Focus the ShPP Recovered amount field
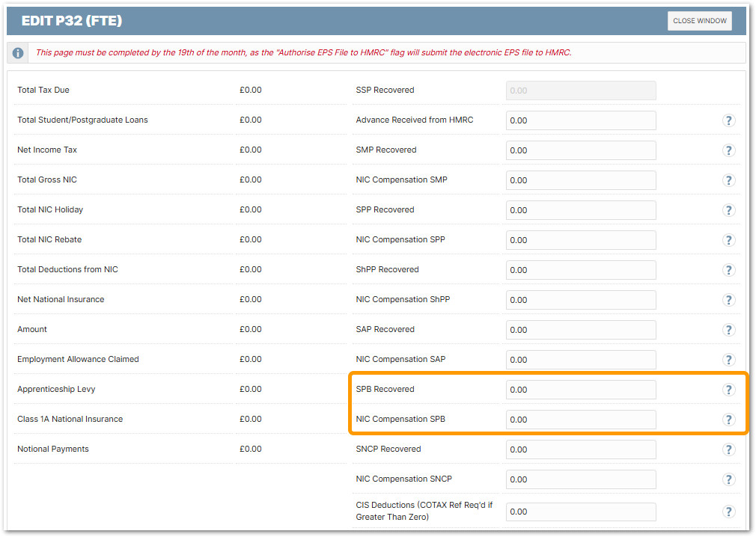Image resolution: width=756 pixels, height=537 pixels. pos(580,270)
